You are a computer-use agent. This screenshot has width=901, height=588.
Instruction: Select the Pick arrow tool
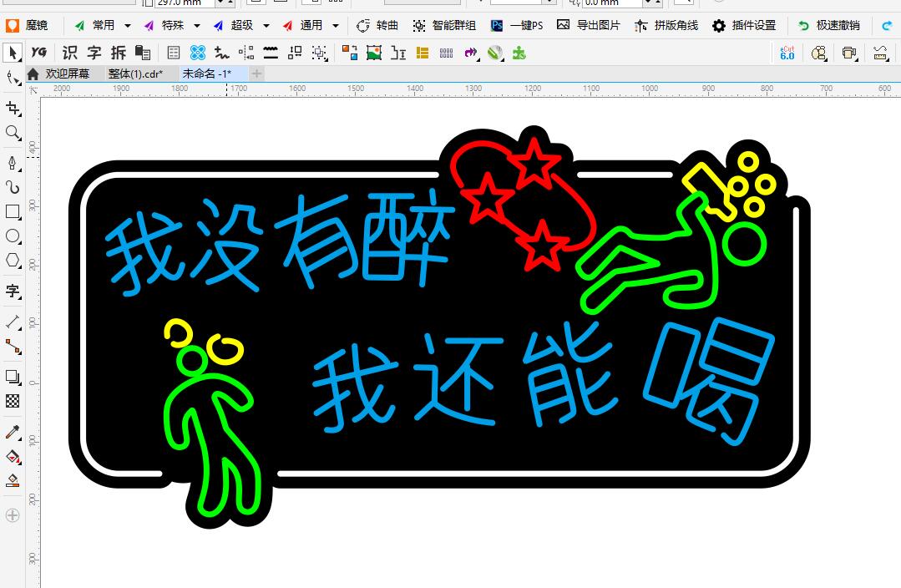pos(12,53)
